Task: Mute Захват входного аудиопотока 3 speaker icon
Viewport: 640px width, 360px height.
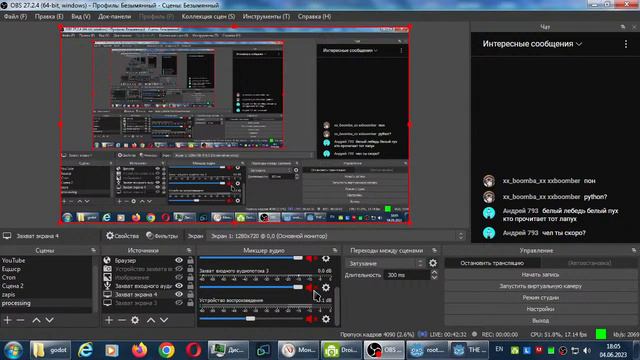Action: [310, 287]
